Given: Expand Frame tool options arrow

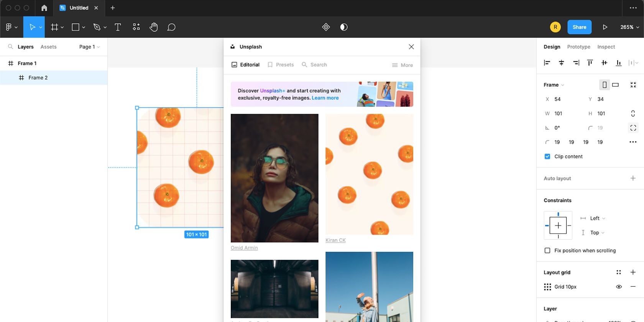Looking at the screenshot, I should (62, 27).
